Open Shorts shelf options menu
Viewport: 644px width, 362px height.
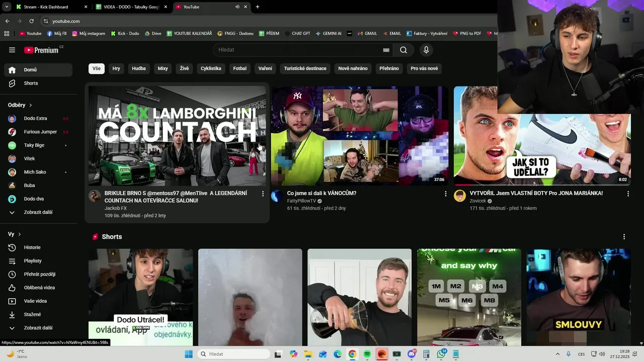[624, 237]
